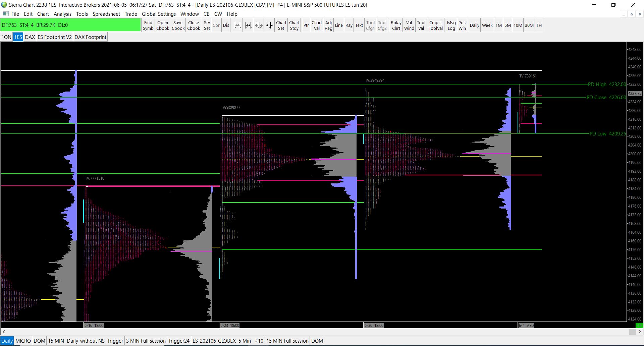This screenshot has width=644, height=346.
Task: Open the Edit menu
Action: coord(28,14)
